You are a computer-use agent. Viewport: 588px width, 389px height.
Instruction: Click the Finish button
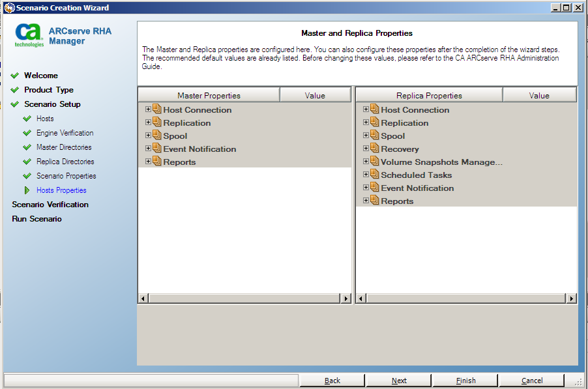point(464,381)
